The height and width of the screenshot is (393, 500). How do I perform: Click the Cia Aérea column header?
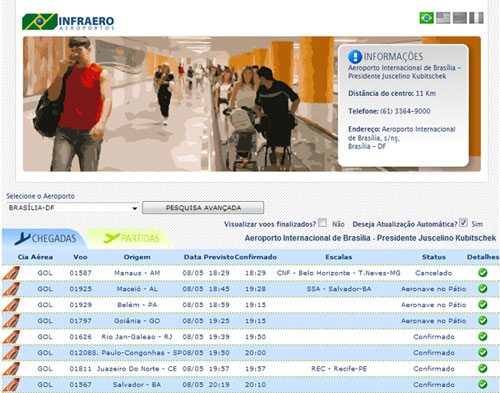point(35,257)
